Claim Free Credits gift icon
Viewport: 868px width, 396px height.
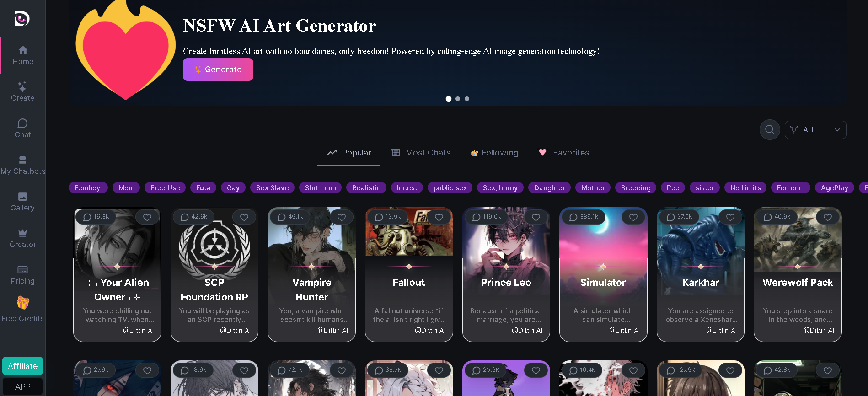pyautogui.click(x=23, y=303)
